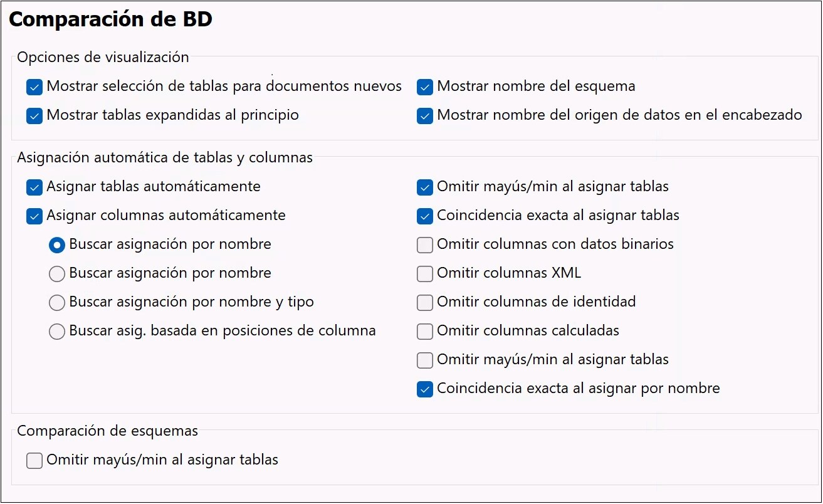Screen dimensions: 823x504
Task: Uncheck 'Mostrar tablas expandidas al principio'
Action: click(34, 116)
